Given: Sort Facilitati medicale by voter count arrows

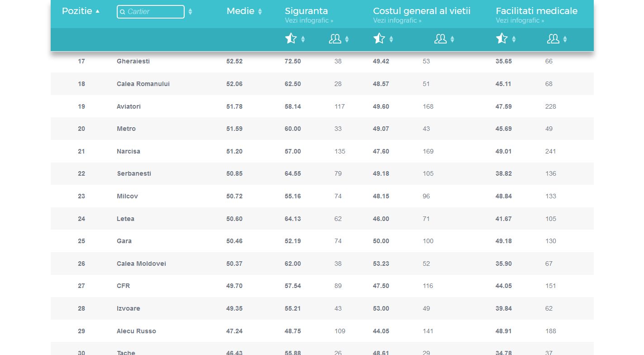Looking at the screenshot, I should (x=565, y=39).
